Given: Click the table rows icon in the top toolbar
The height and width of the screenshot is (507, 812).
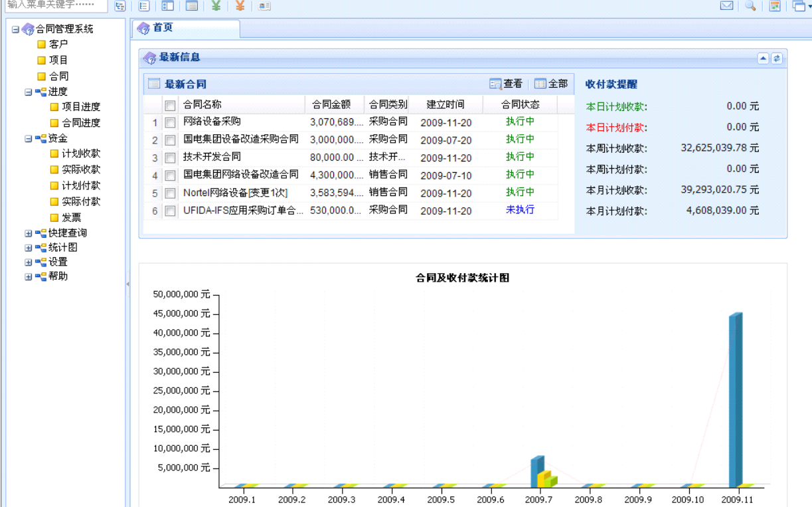Looking at the screenshot, I should (x=192, y=6).
